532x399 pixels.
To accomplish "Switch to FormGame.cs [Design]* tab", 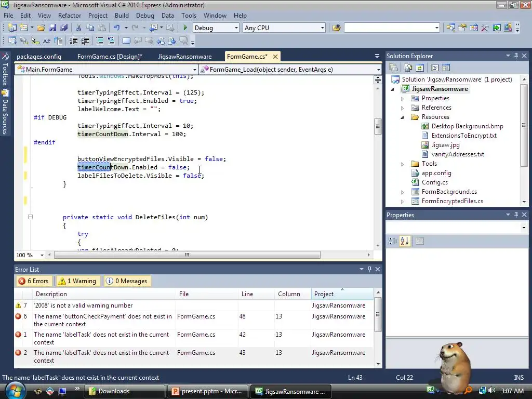I will click(x=110, y=57).
